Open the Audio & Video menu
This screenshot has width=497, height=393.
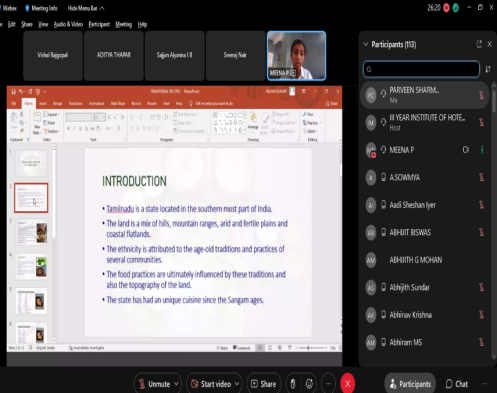[x=68, y=24]
